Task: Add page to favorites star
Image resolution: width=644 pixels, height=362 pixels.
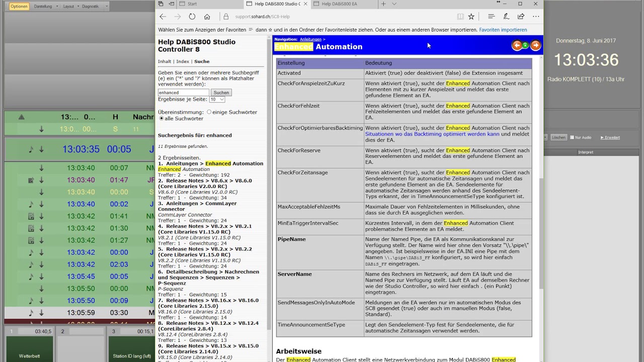Action: pyautogui.click(x=471, y=17)
